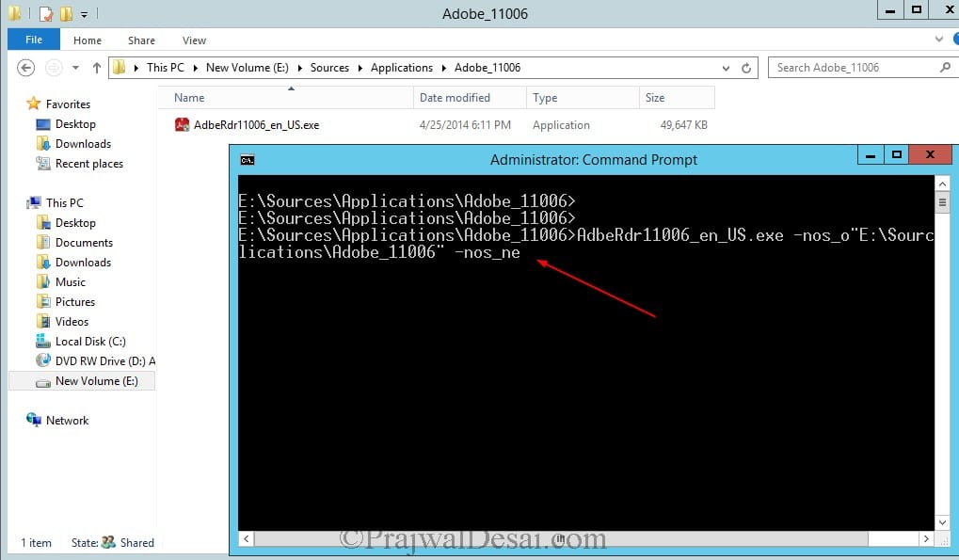
Task: Click the Back navigation arrow
Action: [25, 68]
